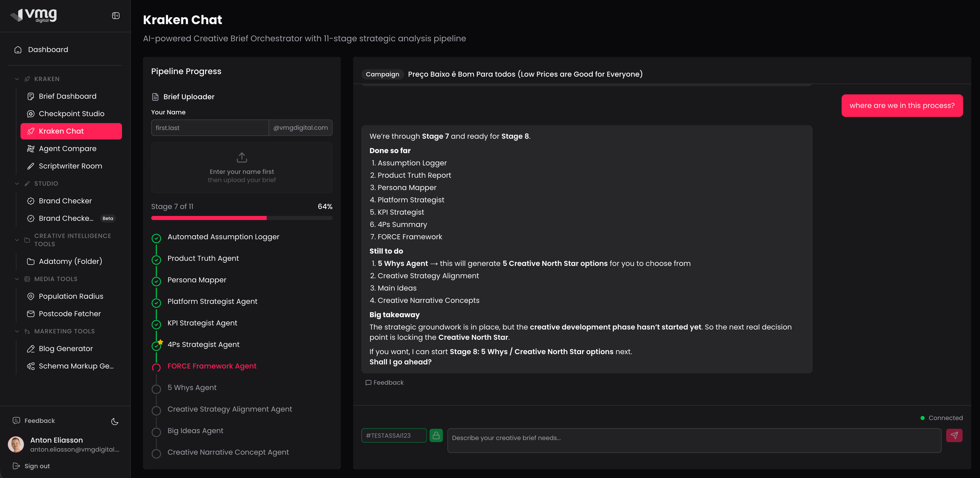Collapse the MEDIA TOOLS section
This screenshot has height=478, width=980.
coord(17,278)
